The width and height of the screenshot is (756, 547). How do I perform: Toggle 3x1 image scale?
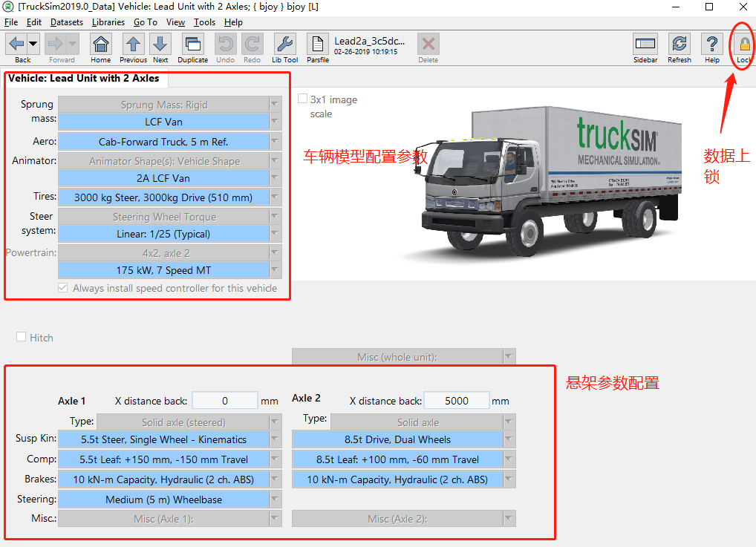(x=302, y=98)
